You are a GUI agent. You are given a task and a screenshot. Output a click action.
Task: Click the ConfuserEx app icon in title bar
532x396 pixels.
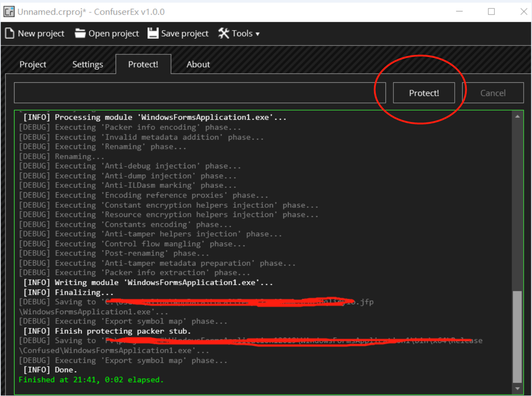pyautogui.click(x=9, y=11)
